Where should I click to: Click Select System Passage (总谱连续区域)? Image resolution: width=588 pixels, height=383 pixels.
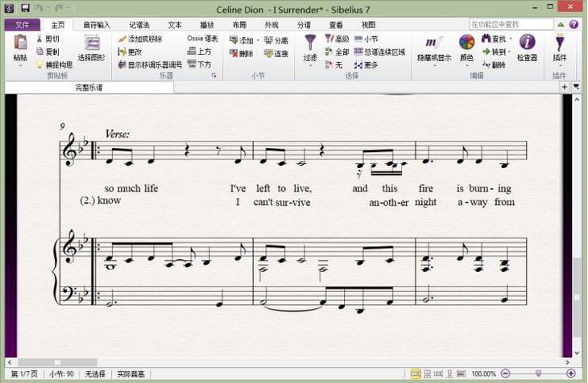coord(379,51)
